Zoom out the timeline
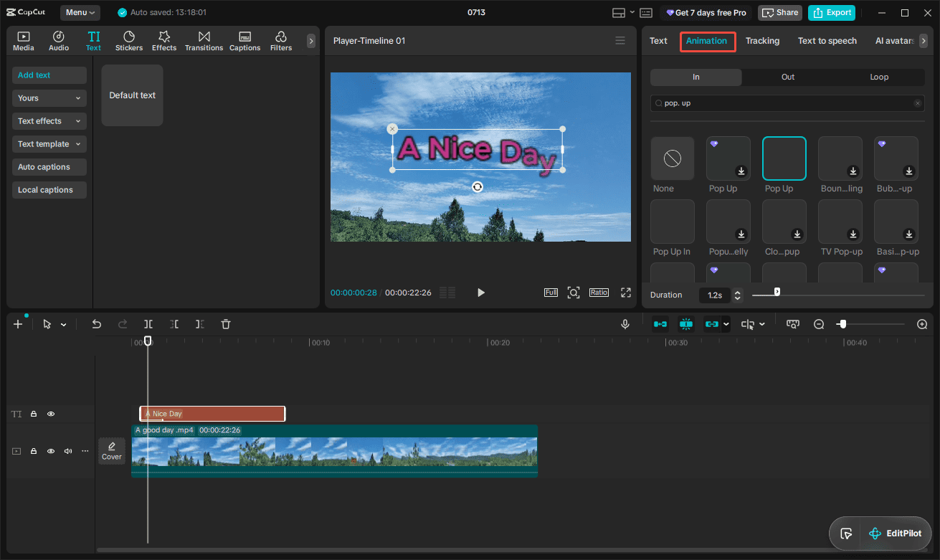 point(819,324)
